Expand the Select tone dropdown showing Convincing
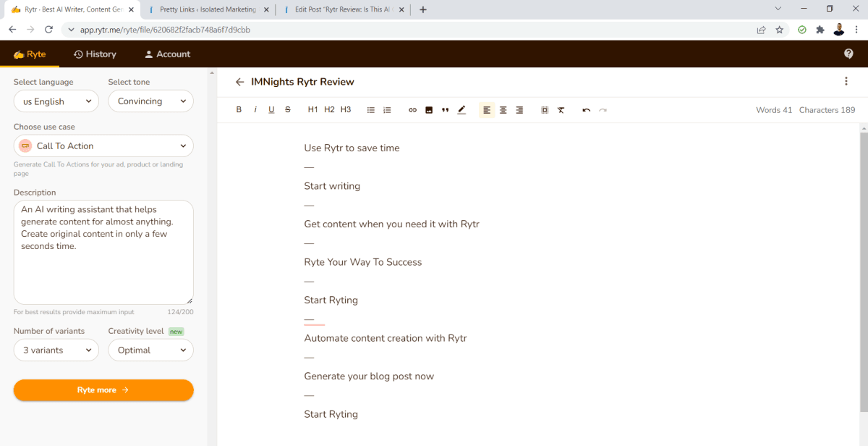This screenshot has height=446, width=868. tap(150, 101)
